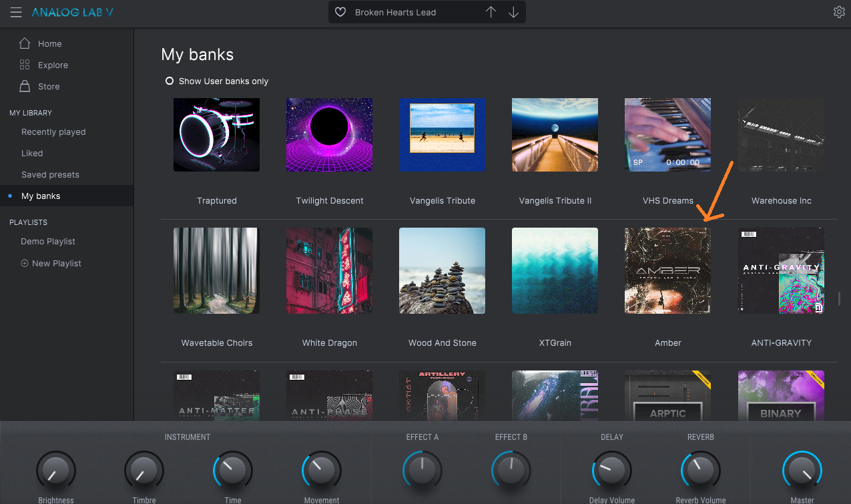Image resolution: width=851 pixels, height=504 pixels.
Task: Open the Vangelis Tribute bank cover
Action: pos(442,135)
